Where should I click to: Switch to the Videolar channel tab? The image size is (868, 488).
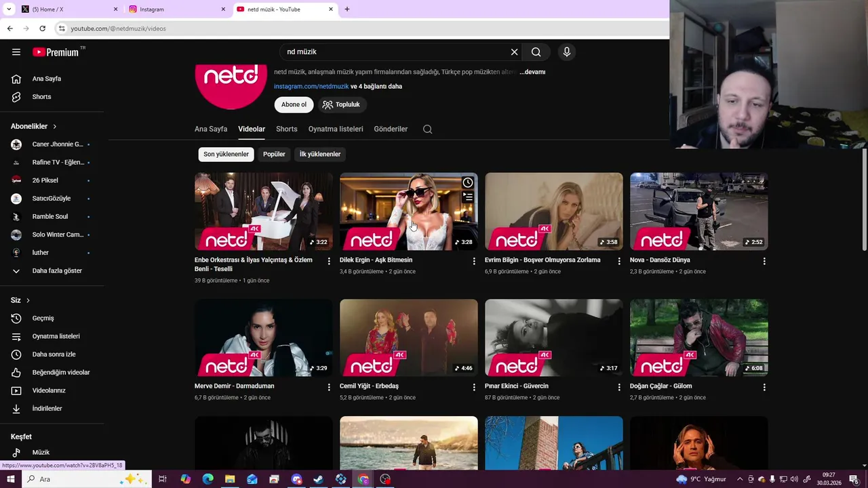click(252, 129)
